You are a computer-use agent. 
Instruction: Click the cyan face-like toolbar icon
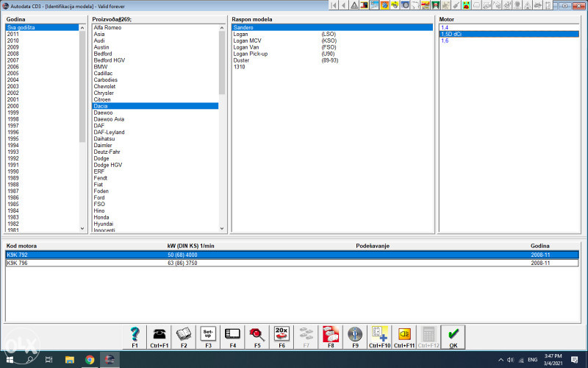pos(466,5)
